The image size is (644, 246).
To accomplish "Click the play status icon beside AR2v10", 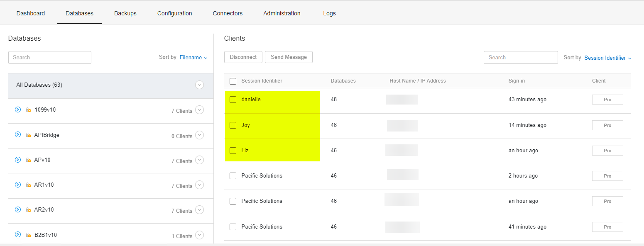I will point(18,209).
